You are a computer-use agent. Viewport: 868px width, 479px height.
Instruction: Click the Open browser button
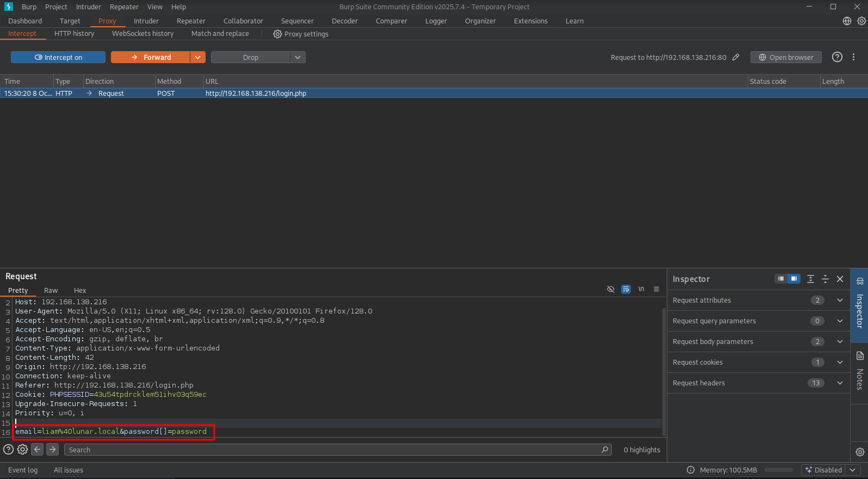(786, 57)
